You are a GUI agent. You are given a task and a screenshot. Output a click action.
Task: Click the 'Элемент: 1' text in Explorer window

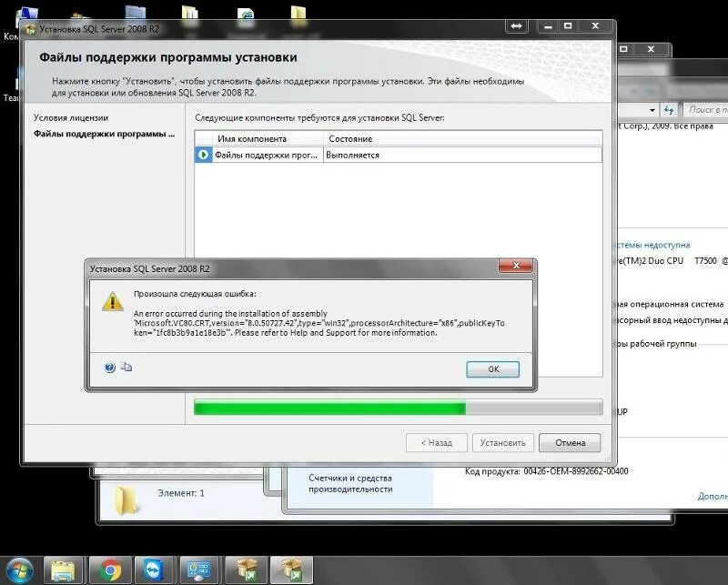[181, 493]
